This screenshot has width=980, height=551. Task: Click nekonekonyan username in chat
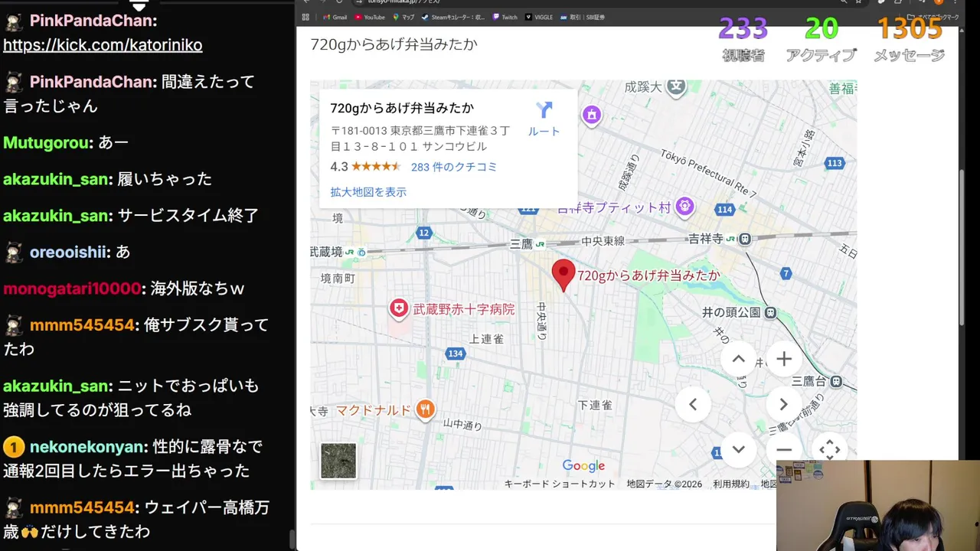point(87,446)
